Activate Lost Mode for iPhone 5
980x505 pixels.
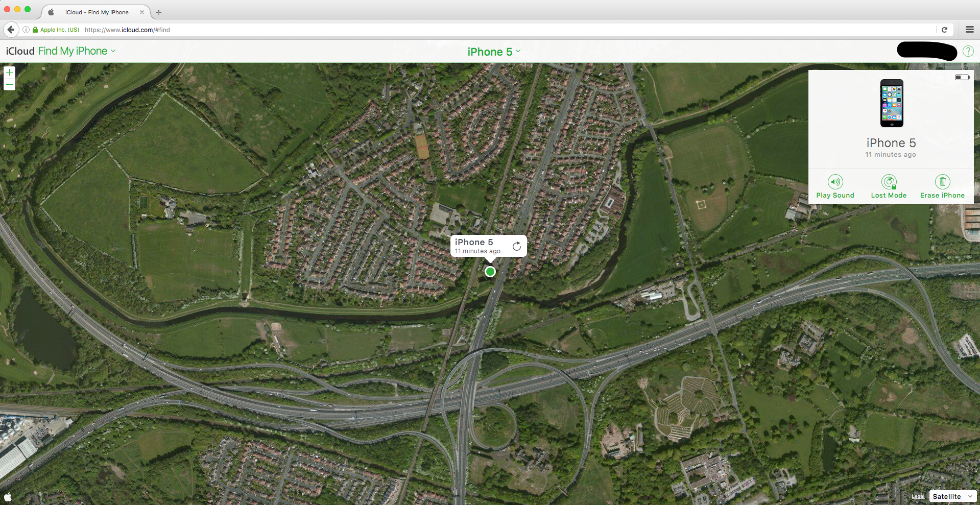pyautogui.click(x=889, y=185)
